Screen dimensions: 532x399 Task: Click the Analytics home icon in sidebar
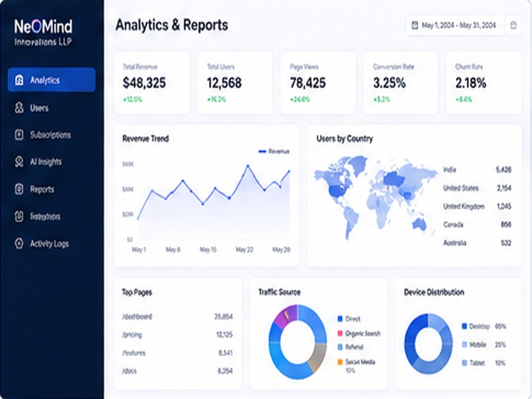click(x=19, y=80)
